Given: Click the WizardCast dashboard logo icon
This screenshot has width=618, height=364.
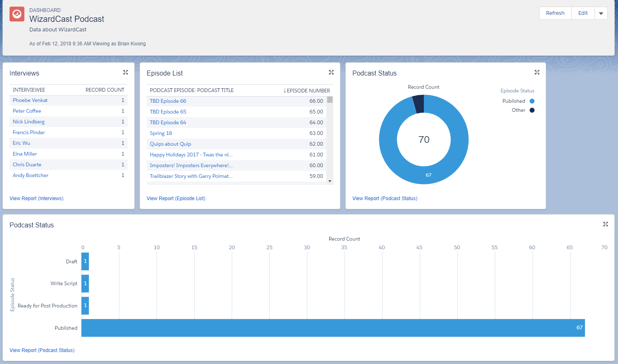Looking at the screenshot, I should pyautogui.click(x=17, y=14).
